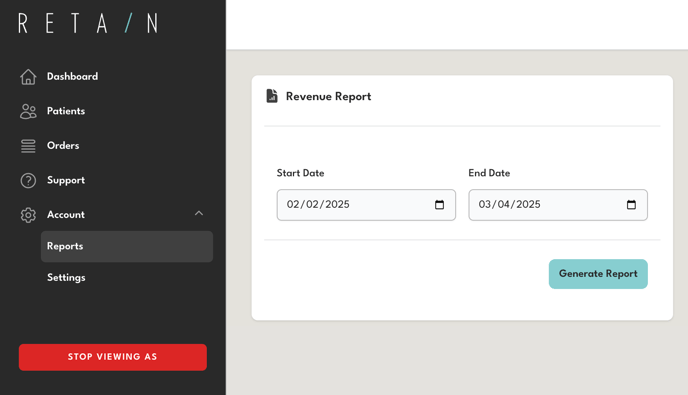Click the RETAIN logo
Image resolution: width=688 pixels, height=395 pixels.
pos(88,23)
